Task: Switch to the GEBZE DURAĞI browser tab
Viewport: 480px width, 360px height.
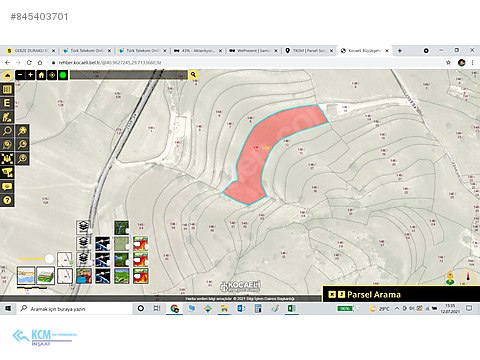Action: tap(31, 51)
